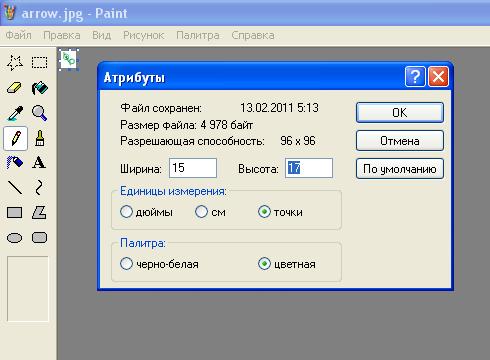
Task: Click the small image canvas thumbnail
Action: pos(69,60)
